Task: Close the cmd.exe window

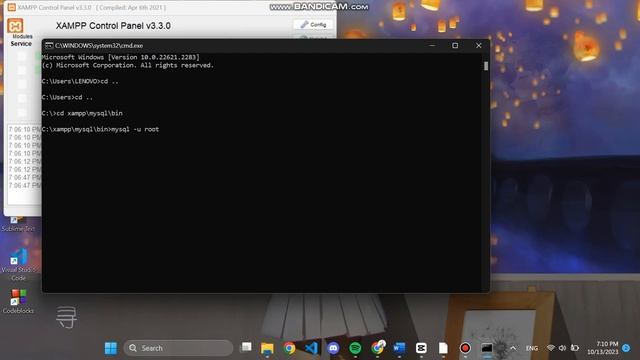Action: (478, 46)
